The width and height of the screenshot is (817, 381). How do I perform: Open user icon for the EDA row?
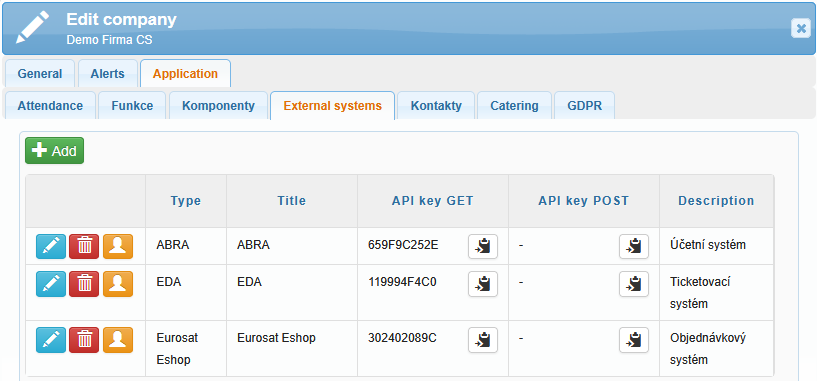tap(118, 284)
